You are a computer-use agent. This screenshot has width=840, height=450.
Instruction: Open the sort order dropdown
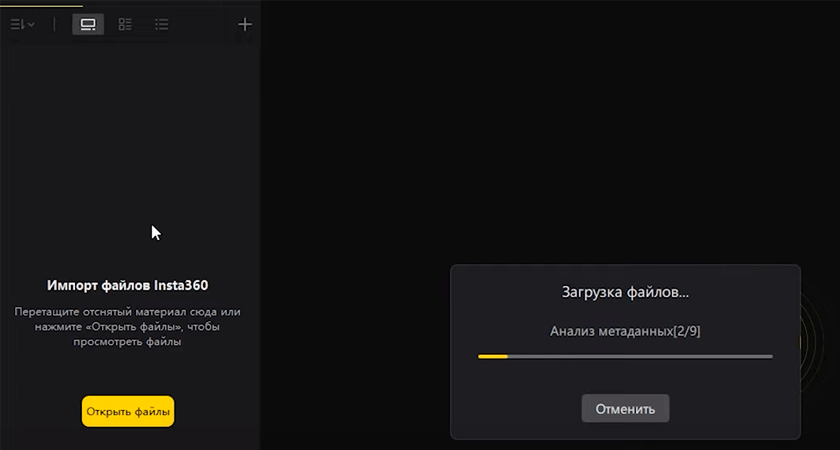[22, 24]
